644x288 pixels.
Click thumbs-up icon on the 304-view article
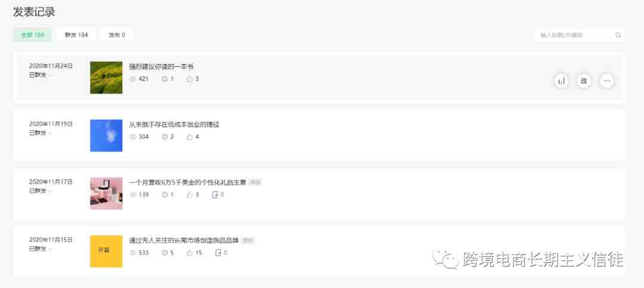190,137
